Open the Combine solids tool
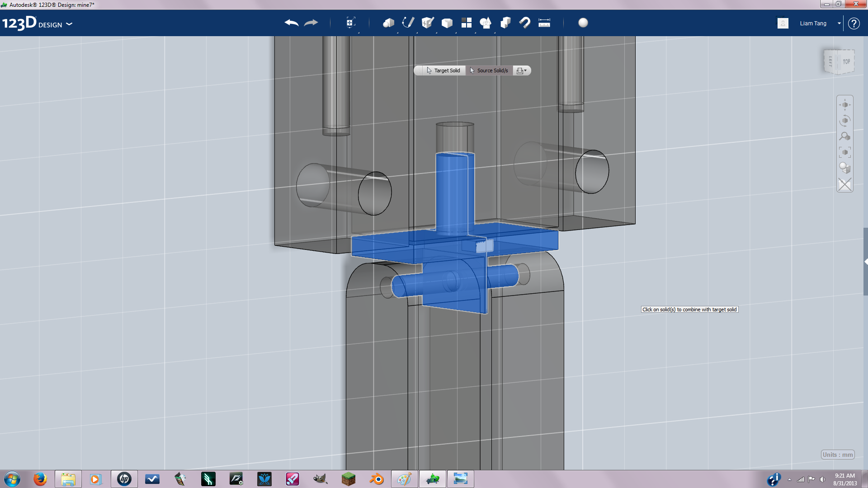This screenshot has width=868, height=488. point(505,23)
